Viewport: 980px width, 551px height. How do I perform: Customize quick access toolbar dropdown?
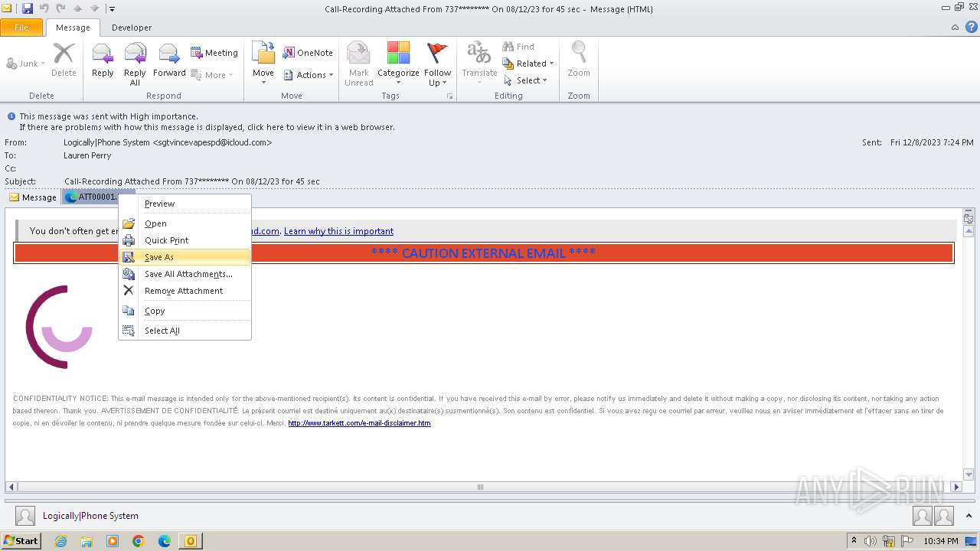point(112,8)
